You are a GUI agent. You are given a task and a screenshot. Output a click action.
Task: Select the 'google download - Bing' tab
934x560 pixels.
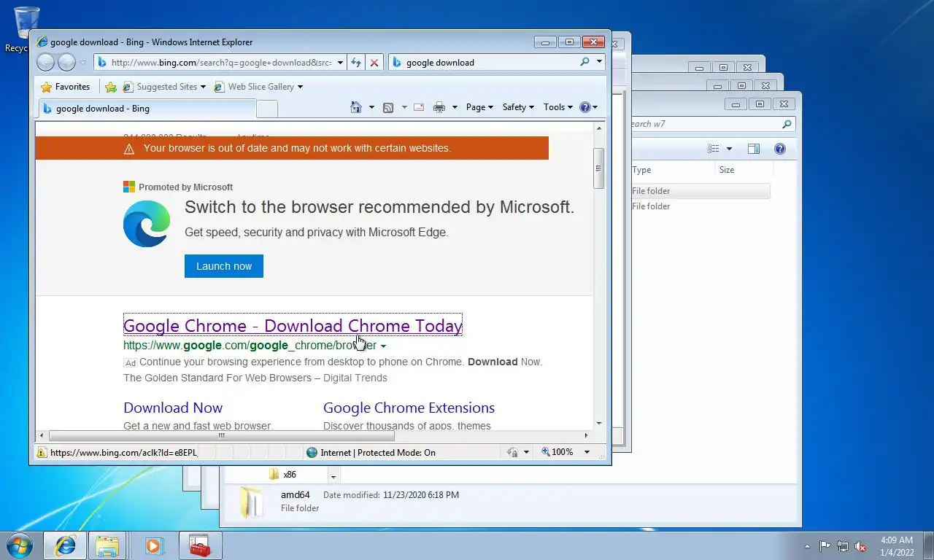point(146,109)
